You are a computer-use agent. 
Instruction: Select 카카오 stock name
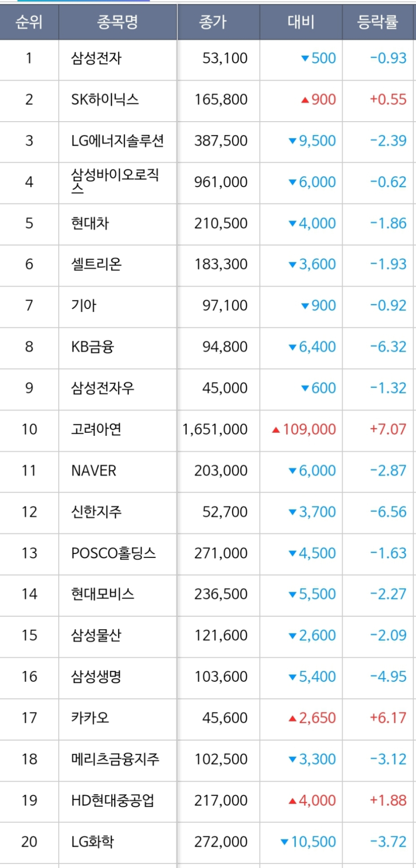tap(90, 718)
